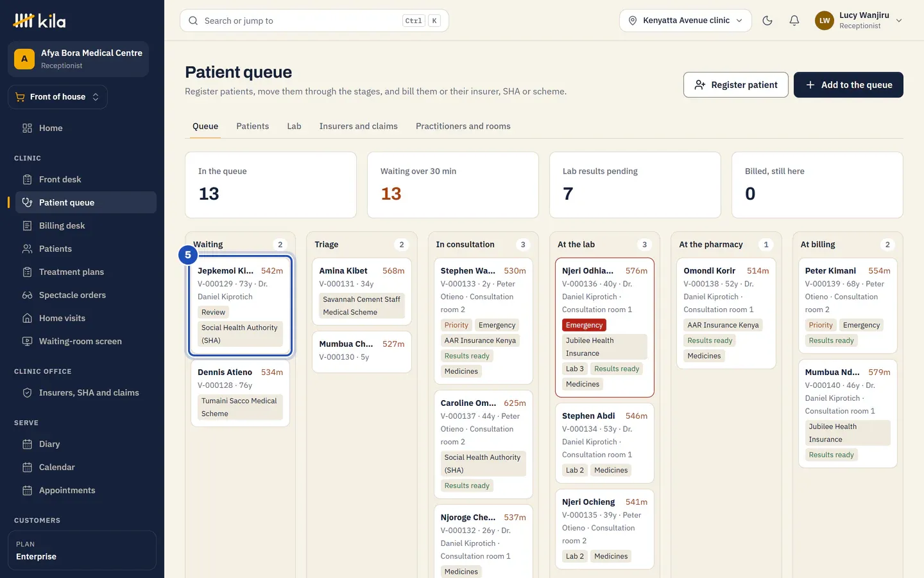The width and height of the screenshot is (924, 578).
Task: Click the Search or jump to field
Action: [314, 21]
